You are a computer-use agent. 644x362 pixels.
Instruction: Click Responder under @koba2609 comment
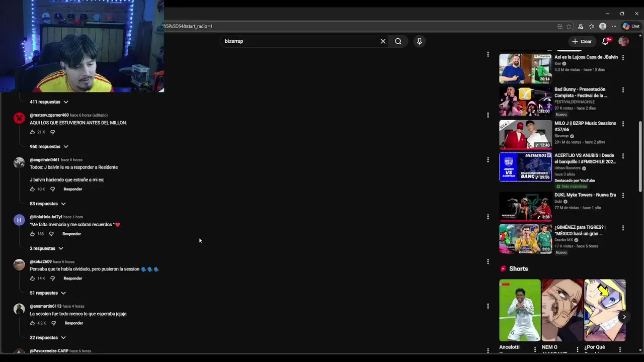[x=72, y=279]
